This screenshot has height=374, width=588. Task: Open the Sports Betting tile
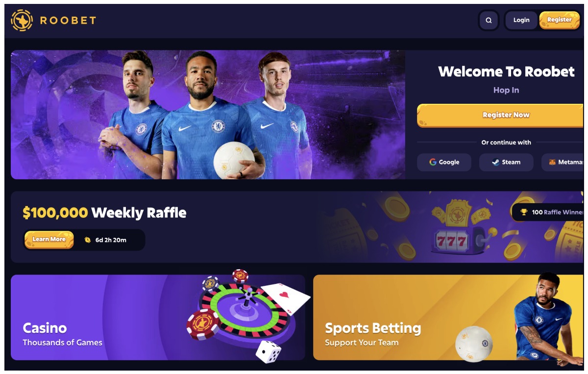point(448,317)
